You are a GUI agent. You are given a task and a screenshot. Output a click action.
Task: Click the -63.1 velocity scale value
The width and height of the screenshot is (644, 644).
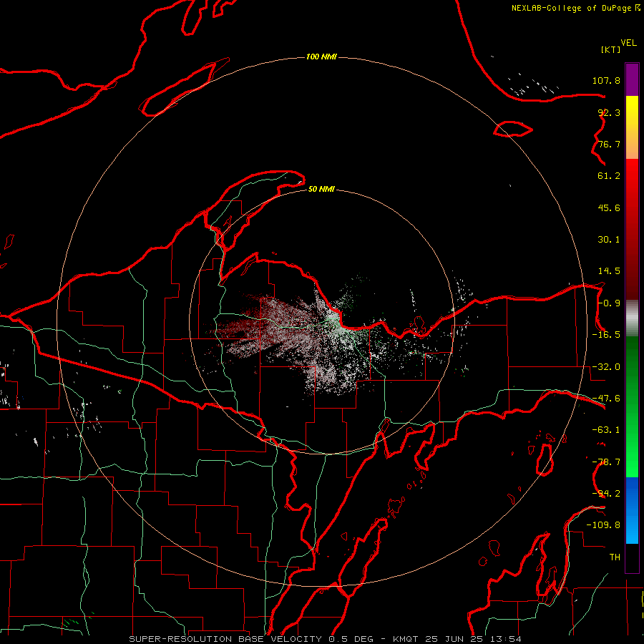pos(606,430)
